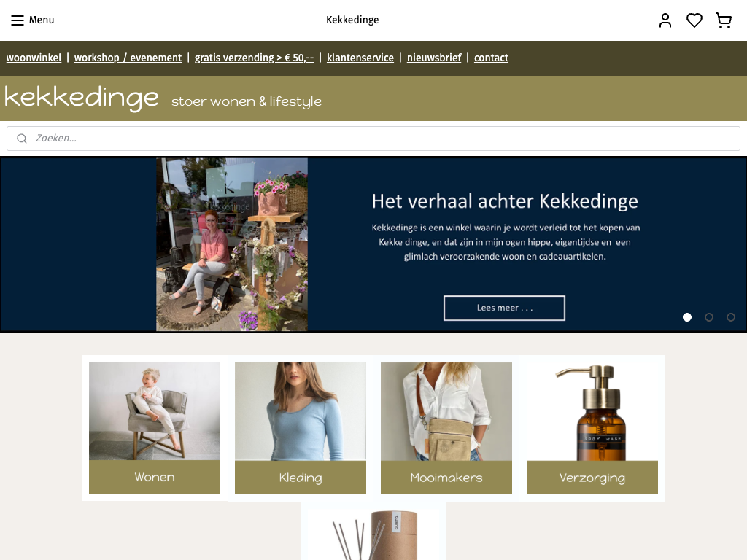Open the Wonen category tile

coord(155,427)
